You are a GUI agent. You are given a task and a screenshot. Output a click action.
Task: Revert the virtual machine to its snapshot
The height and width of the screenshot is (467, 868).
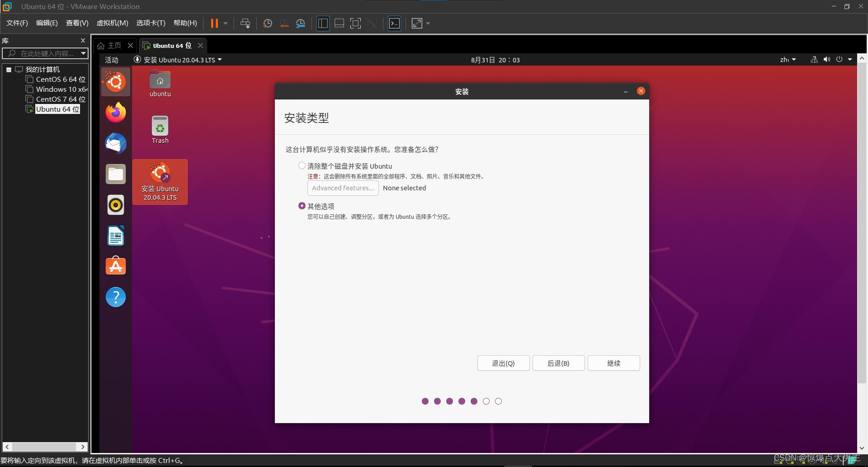[x=284, y=23]
